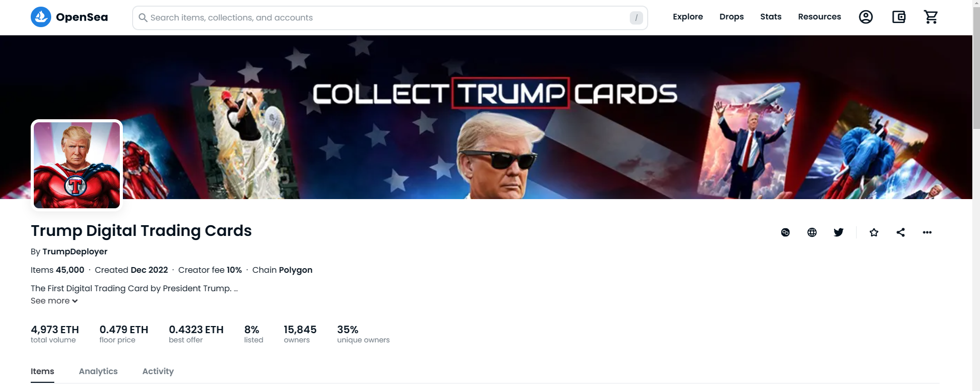Click the collection avatar thumbnail
This screenshot has width=980, height=391.
tap(77, 165)
